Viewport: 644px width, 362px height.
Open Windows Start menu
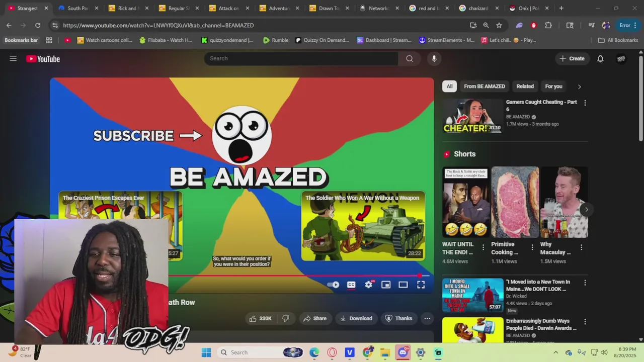(206, 352)
